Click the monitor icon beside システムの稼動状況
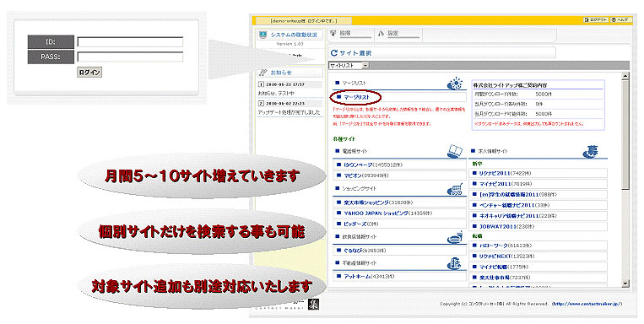644x324 pixels. pyautogui.click(x=262, y=35)
